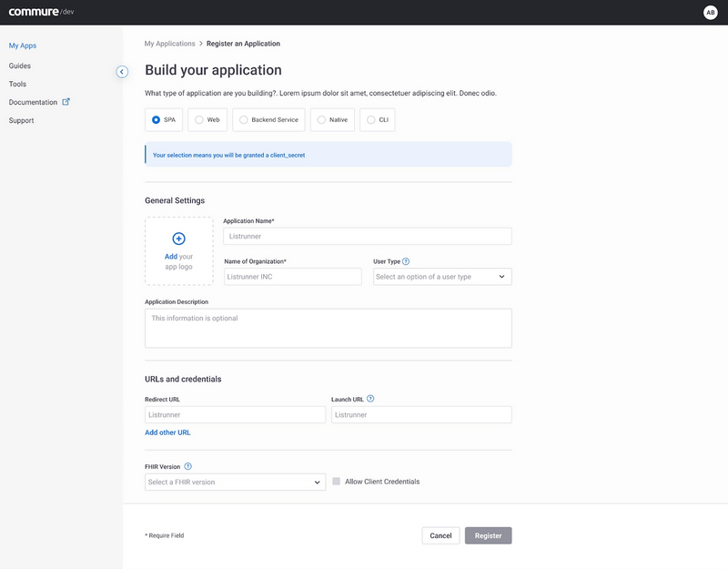The height and width of the screenshot is (569, 728).
Task: Choose the Native application type
Action: [332, 120]
